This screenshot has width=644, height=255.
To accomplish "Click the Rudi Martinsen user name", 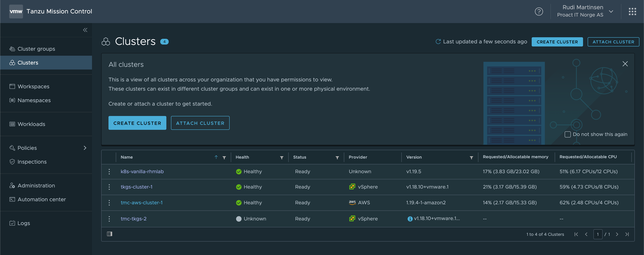I will click(x=583, y=7).
